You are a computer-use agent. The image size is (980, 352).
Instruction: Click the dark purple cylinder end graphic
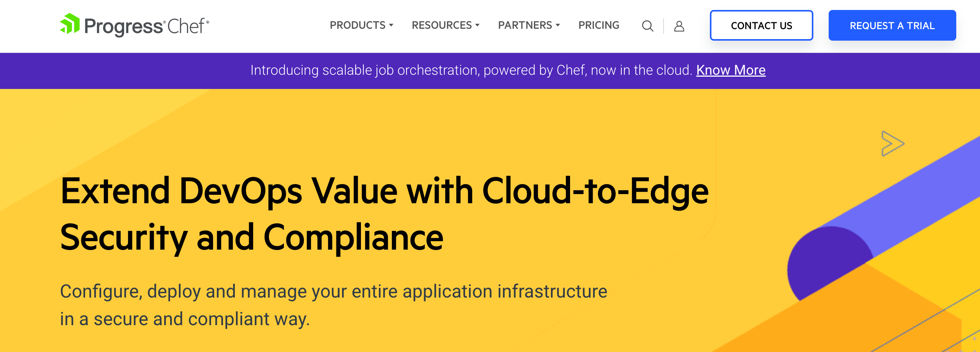pyautogui.click(x=824, y=261)
